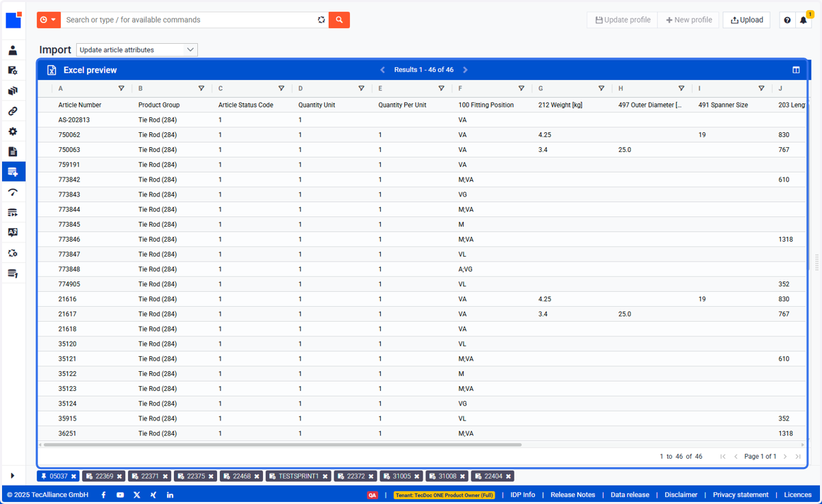Focus the command search input field
This screenshot has height=504, width=822.
(188, 20)
